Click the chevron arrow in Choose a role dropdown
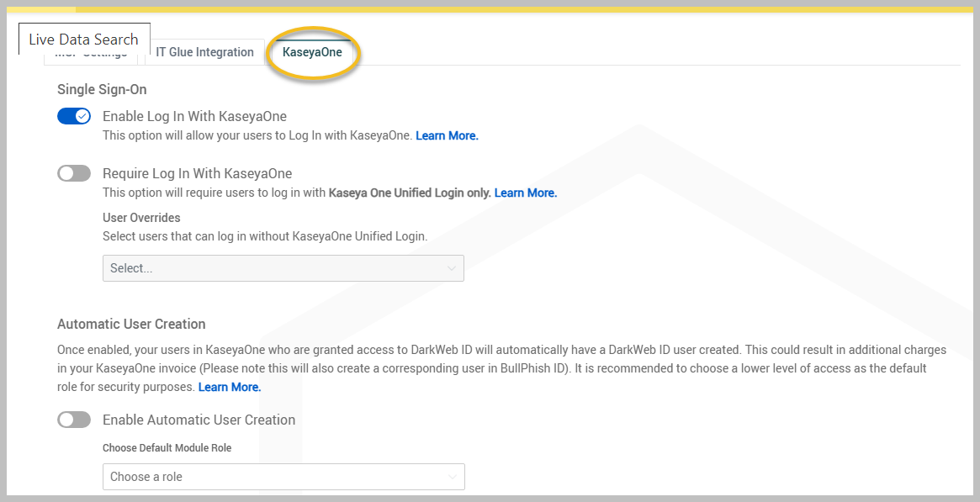Image resolution: width=980 pixels, height=502 pixels. (453, 477)
